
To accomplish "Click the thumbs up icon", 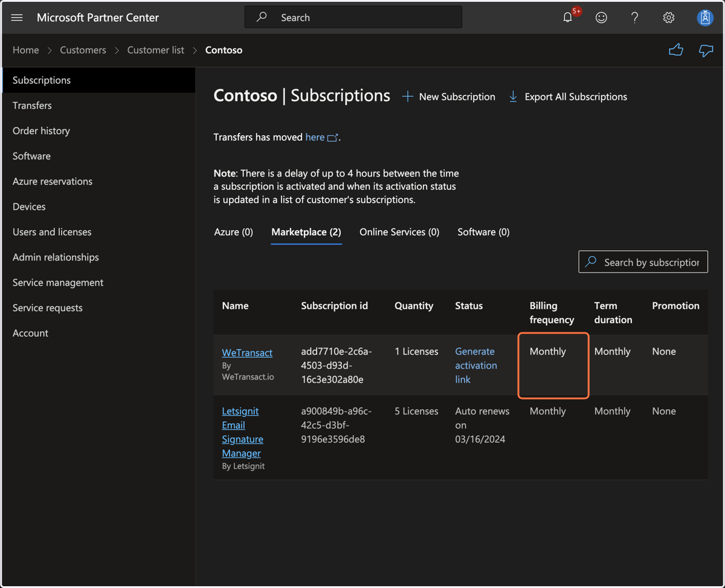I will 676,50.
